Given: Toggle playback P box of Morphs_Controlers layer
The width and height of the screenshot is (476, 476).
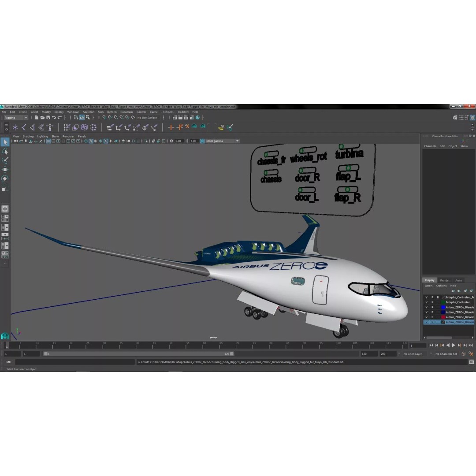Looking at the screenshot, I should (x=432, y=302).
